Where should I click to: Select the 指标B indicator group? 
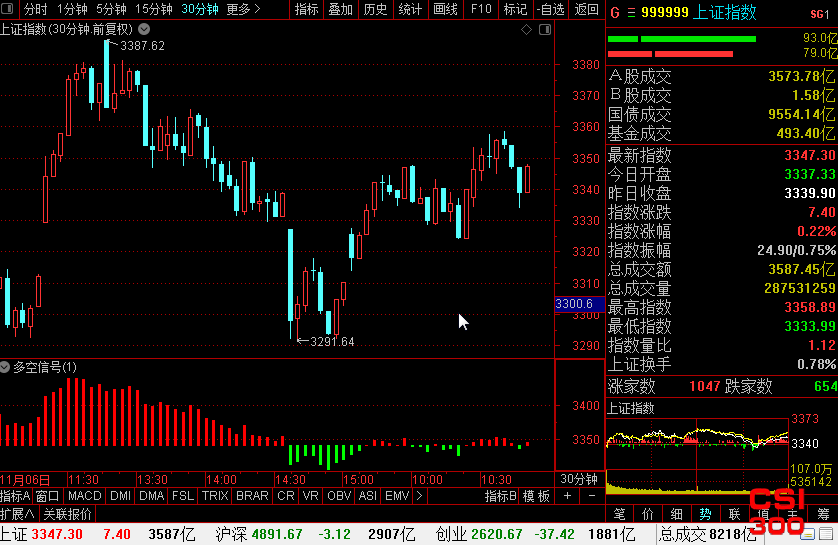(500, 496)
